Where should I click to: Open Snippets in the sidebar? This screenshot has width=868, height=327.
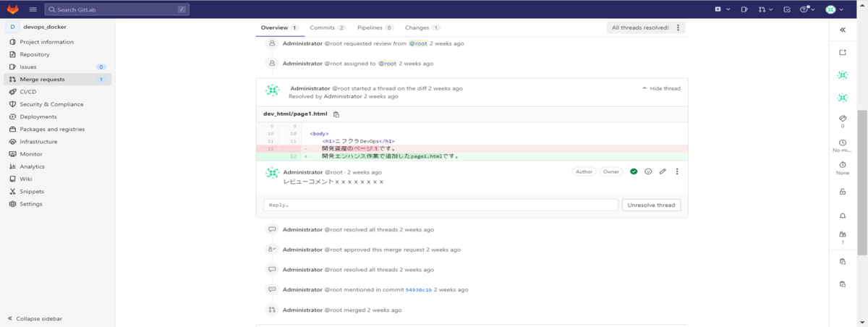point(32,192)
